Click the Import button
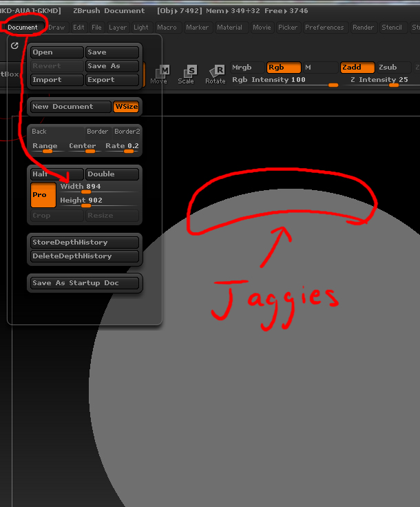420x507 pixels. click(57, 80)
